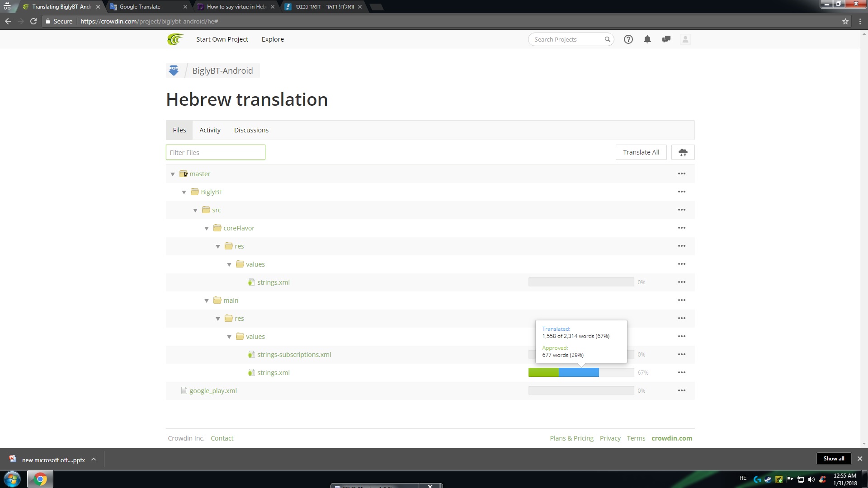Open the messages chat icon

tap(666, 39)
